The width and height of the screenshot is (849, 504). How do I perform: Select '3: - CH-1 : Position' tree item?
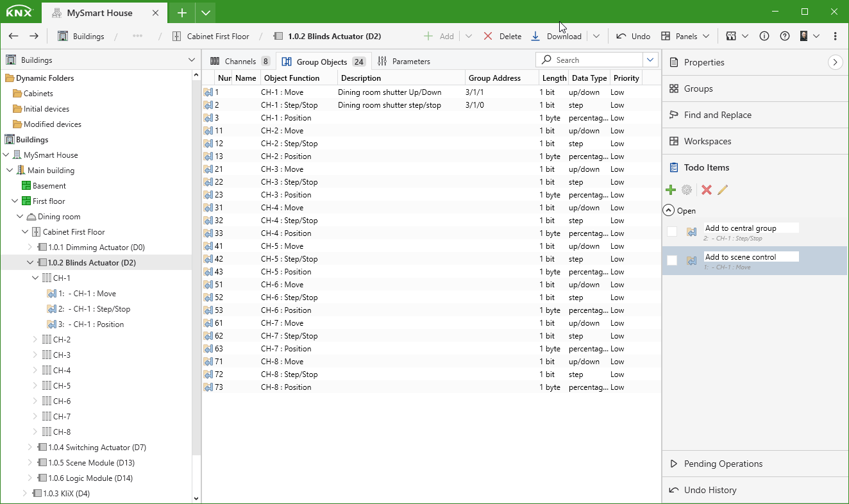(x=91, y=324)
